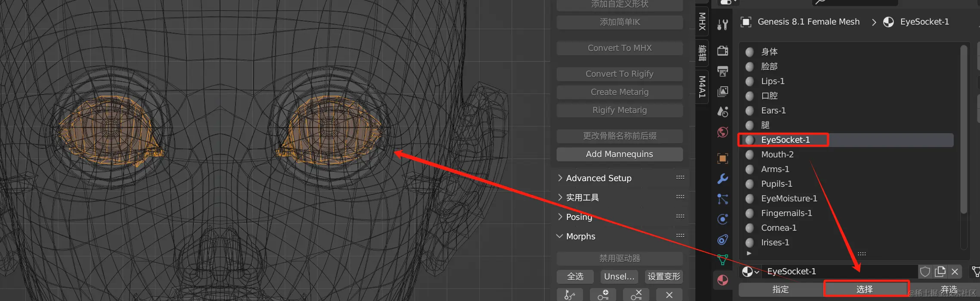Collapse the Morphs panel
Screen dimensions: 980x301
coord(560,236)
